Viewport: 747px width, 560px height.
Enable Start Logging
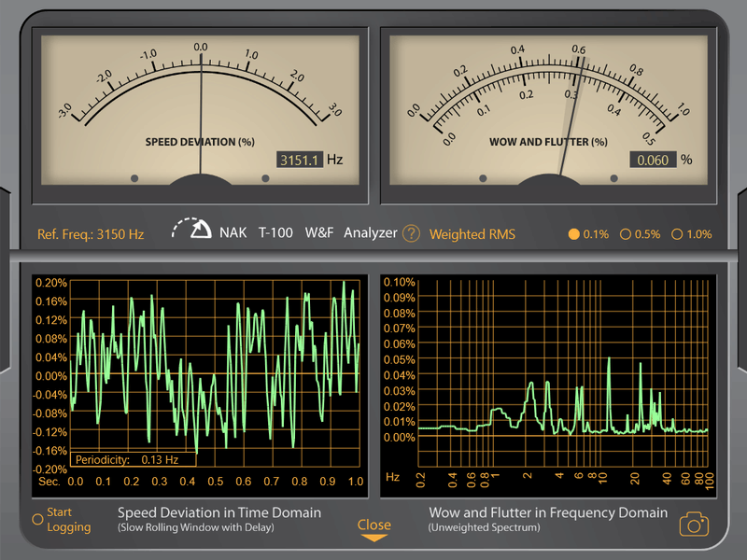[37, 519]
